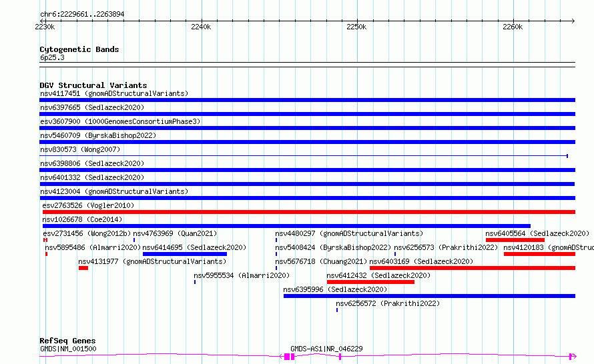Image resolution: width=594 pixels, height=364 pixels.
Task: Click the blue bar under esv3607900
Action: 307,128
